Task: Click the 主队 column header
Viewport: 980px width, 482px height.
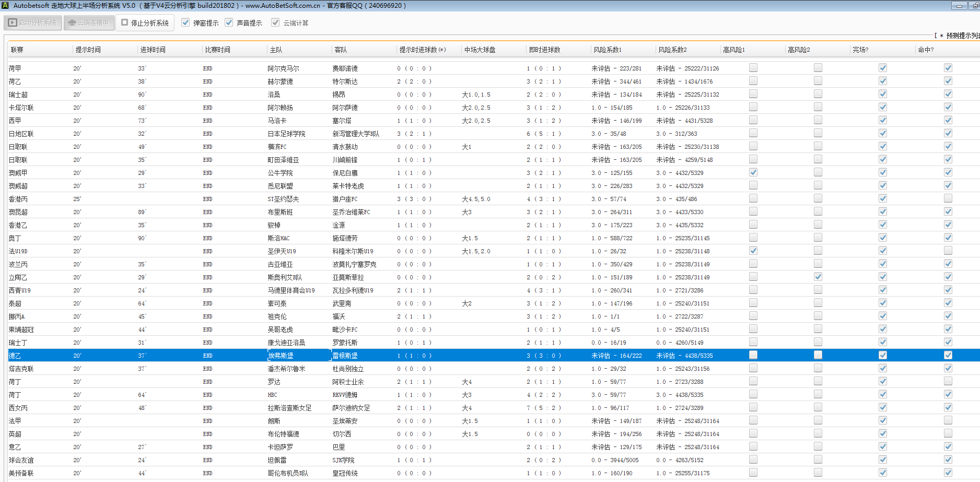Action: (x=276, y=50)
